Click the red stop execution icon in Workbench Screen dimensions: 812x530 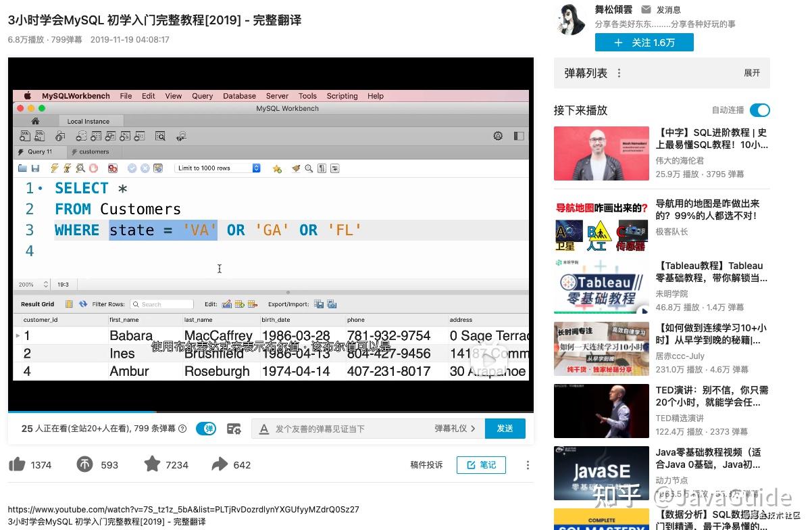coord(93,168)
